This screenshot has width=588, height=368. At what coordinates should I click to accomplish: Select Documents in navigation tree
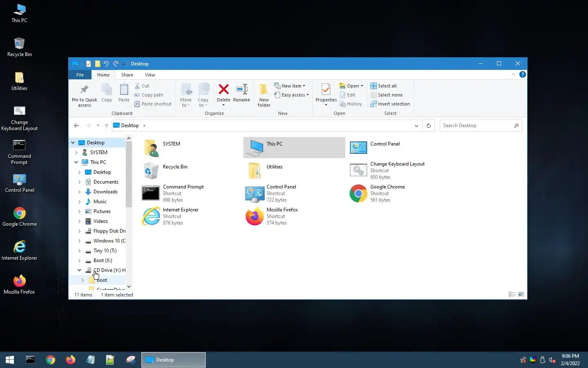(x=106, y=182)
